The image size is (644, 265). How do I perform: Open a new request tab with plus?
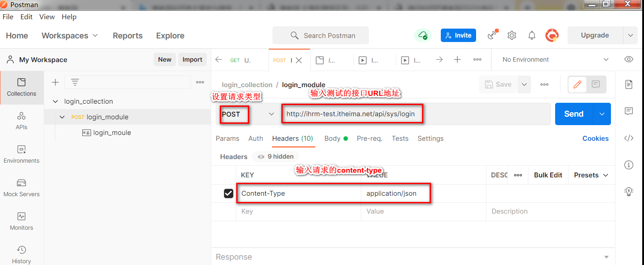[x=457, y=59]
